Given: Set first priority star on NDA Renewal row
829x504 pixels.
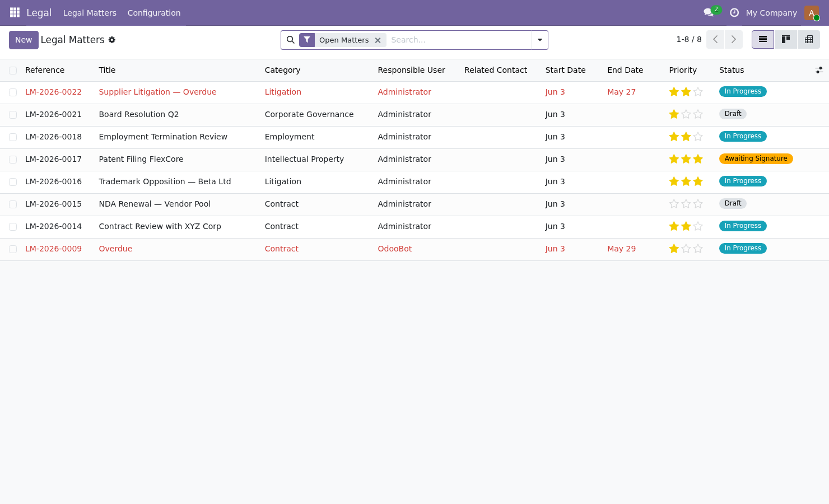Looking at the screenshot, I should coord(674,204).
